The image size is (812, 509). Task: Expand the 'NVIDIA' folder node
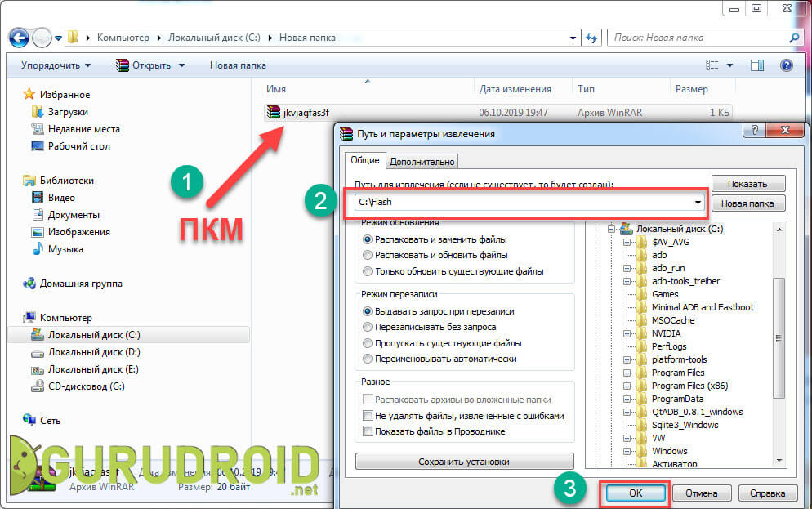[627, 333]
